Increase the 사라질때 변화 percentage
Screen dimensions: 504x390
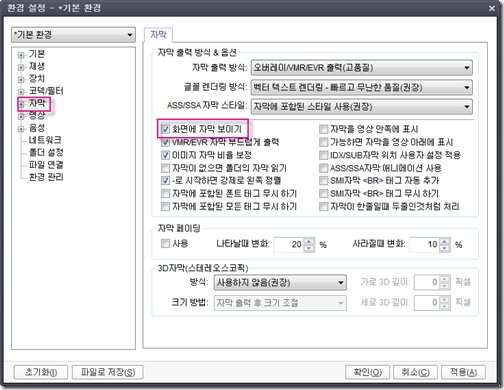pos(445,241)
